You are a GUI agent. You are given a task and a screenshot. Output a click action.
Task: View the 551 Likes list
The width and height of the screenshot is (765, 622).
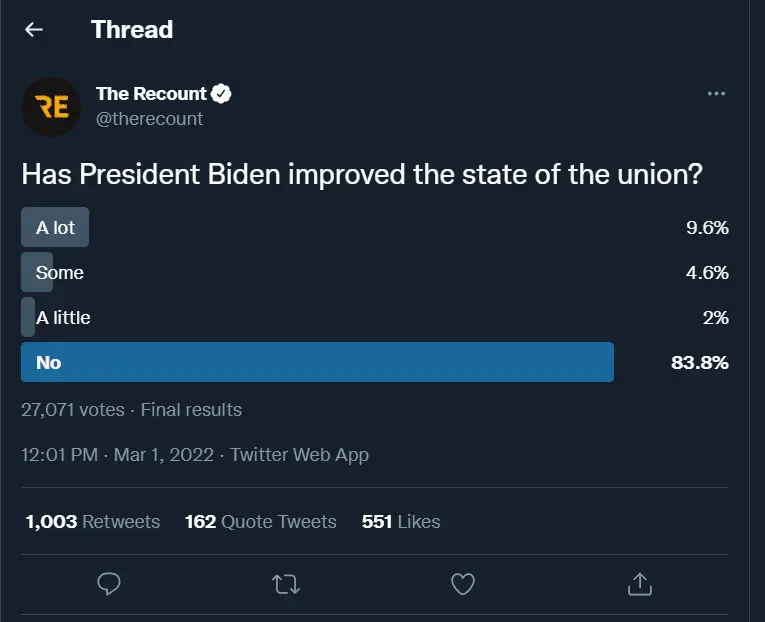coord(401,521)
